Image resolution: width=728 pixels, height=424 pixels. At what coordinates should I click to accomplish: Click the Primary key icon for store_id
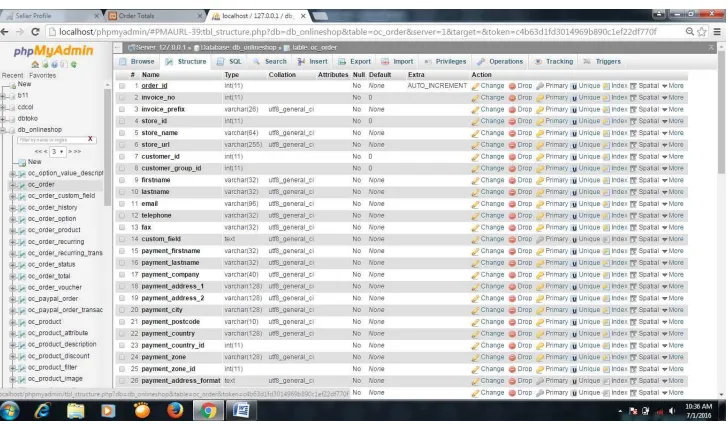(x=540, y=121)
